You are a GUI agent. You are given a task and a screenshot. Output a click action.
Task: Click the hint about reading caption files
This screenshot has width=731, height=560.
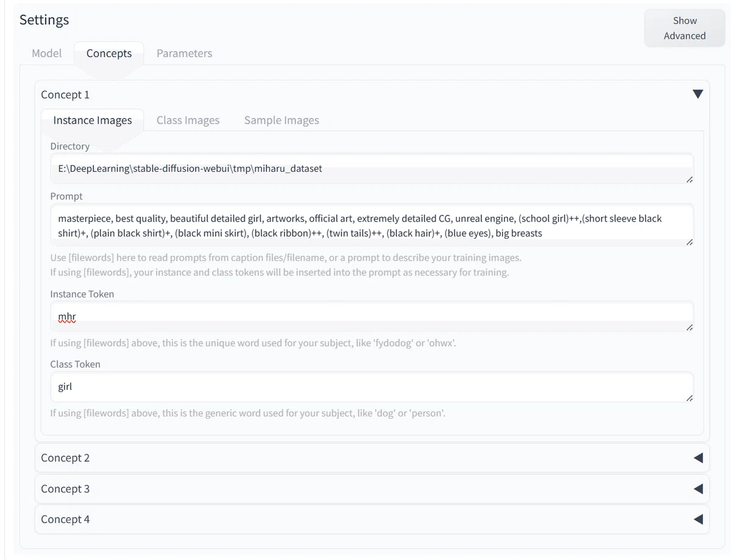[286, 257]
